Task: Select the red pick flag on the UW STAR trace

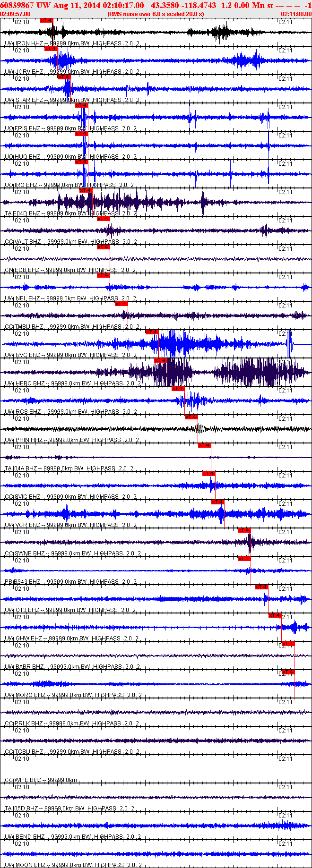Action: point(64,77)
